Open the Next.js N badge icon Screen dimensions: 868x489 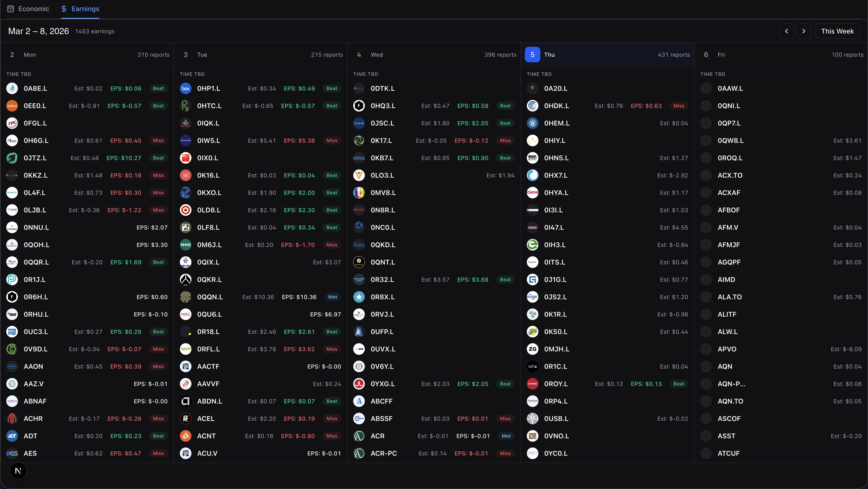(x=18, y=471)
